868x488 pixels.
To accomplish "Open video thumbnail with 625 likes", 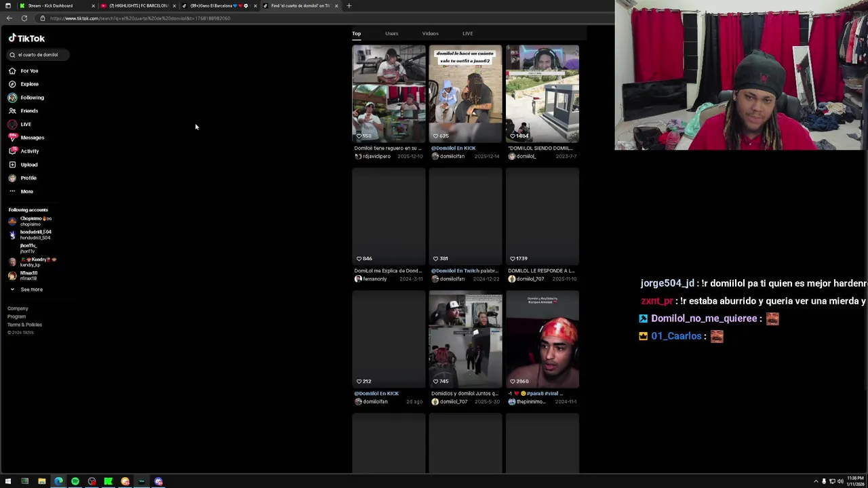I will pyautogui.click(x=465, y=94).
